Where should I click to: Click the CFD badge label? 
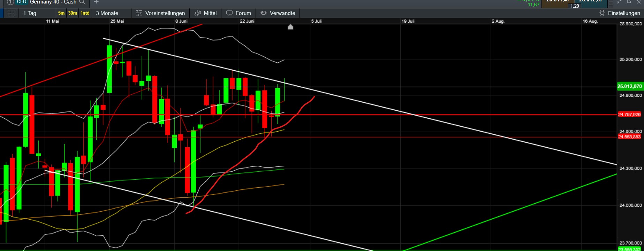(x=22, y=2)
